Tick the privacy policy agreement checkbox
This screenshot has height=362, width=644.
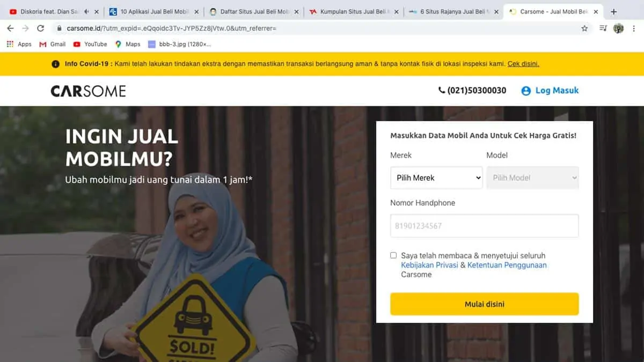click(393, 256)
